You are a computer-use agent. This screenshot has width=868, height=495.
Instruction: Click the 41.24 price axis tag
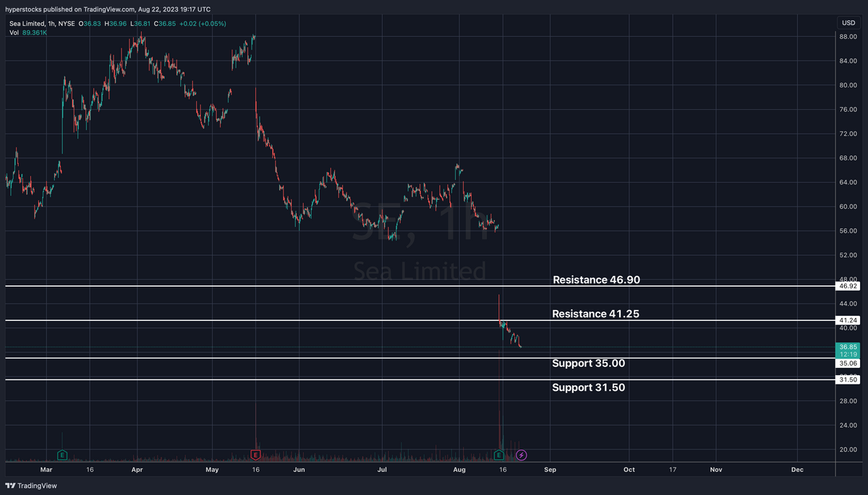coord(847,320)
